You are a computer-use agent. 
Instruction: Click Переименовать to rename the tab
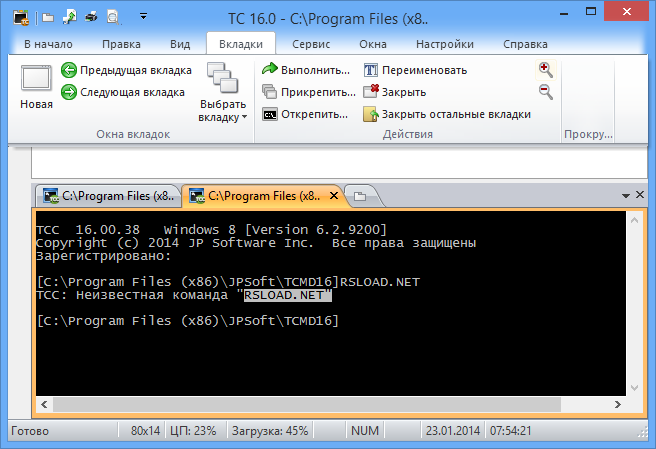pos(415,70)
